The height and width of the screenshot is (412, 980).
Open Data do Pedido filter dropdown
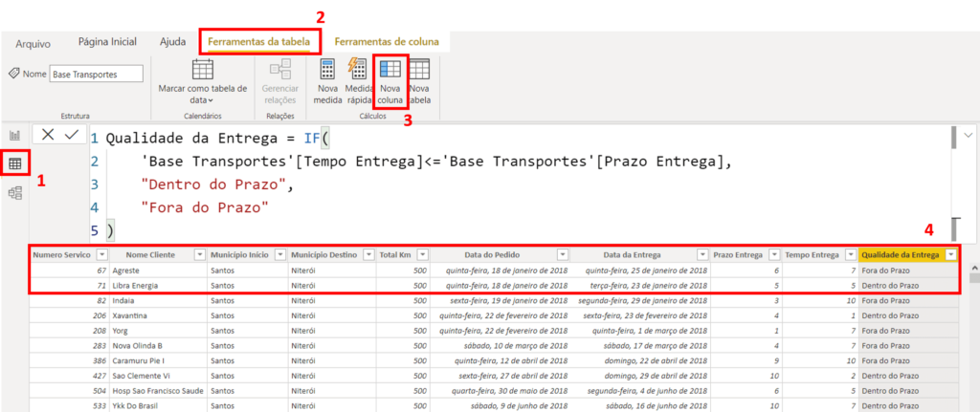pyautogui.click(x=563, y=254)
